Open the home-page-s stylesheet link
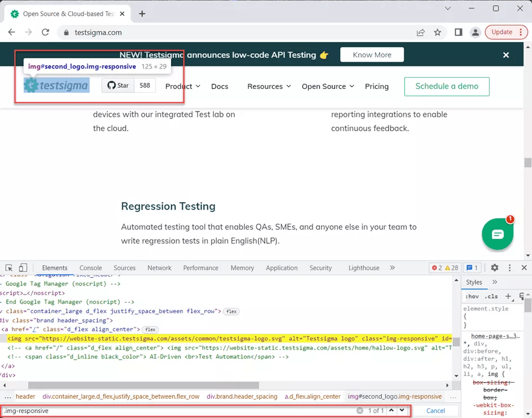Viewport: 532px width, 418px height. click(495, 336)
